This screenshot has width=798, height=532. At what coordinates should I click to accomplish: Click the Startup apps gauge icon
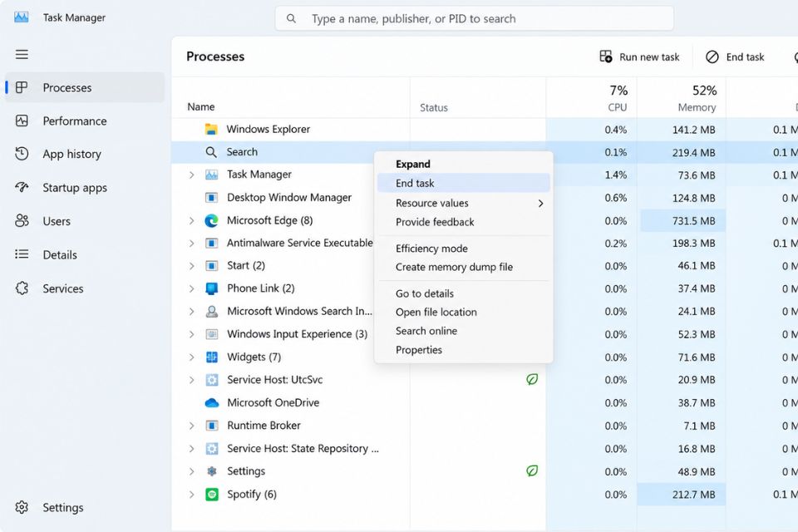22,187
